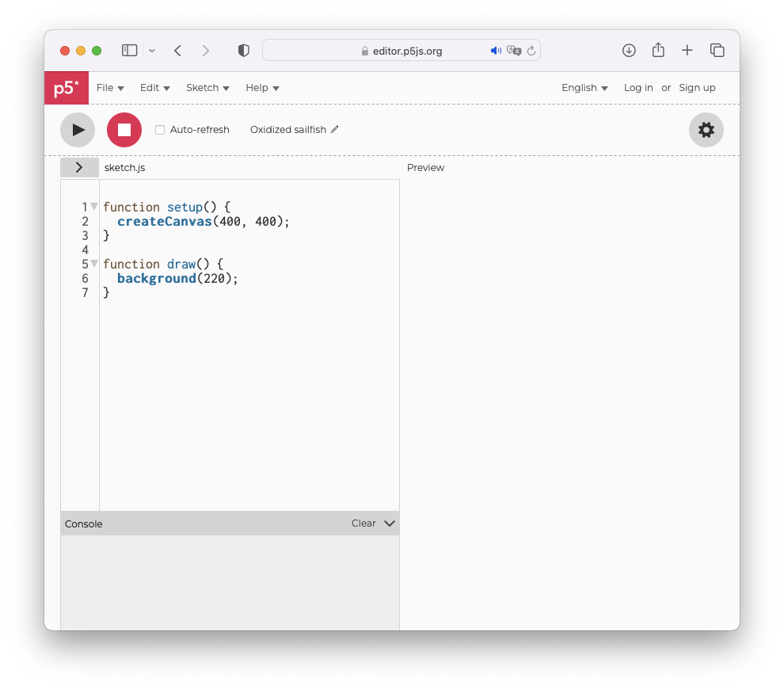Fold the setup function on line 1

tap(94, 207)
